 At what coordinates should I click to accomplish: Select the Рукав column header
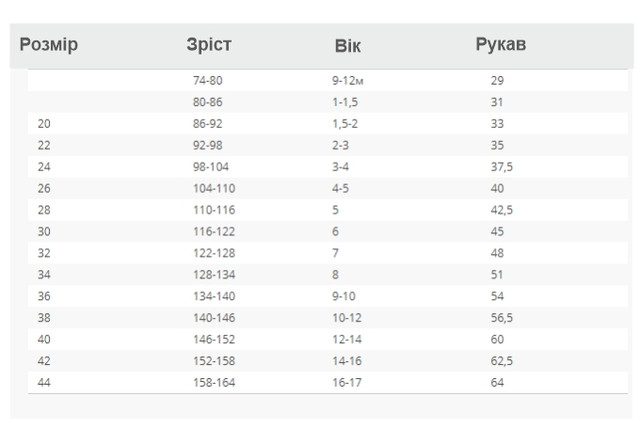click(501, 44)
